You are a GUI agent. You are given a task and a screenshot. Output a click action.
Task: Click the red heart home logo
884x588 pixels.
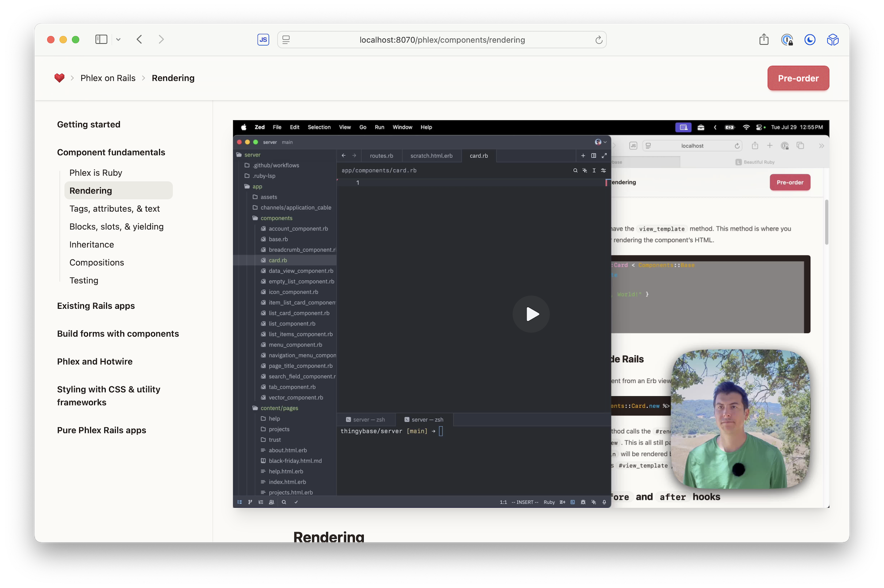[x=60, y=78]
